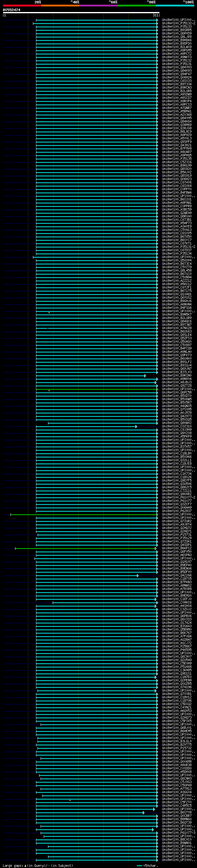Screen dimensions: 197x868
Task: Click label UniRef100_A2X368
Action: tap(177, 115)
